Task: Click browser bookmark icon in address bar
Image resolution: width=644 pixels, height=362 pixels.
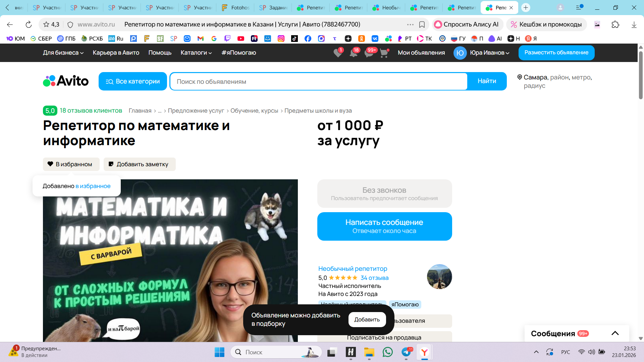Action: point(422,24)
